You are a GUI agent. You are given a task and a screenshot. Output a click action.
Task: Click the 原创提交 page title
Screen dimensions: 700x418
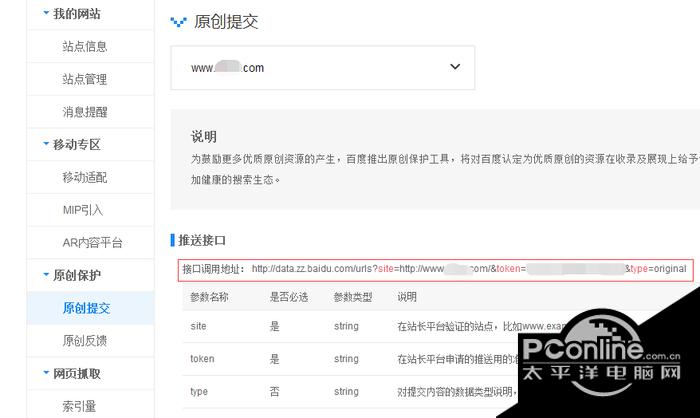[x=226, y=21]
